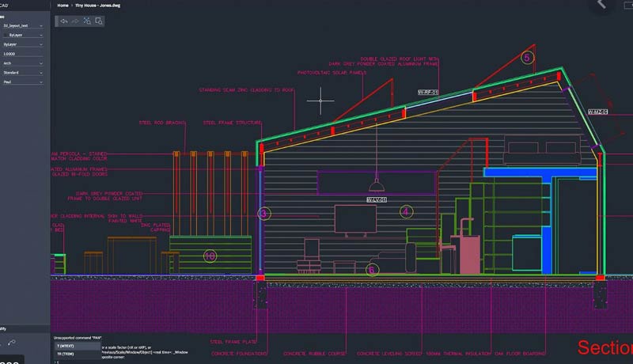Select the PHOTOVOLTAIC SOLAR PANELS annotation
The image size is (633, 364).
click(x=332, y=73)
